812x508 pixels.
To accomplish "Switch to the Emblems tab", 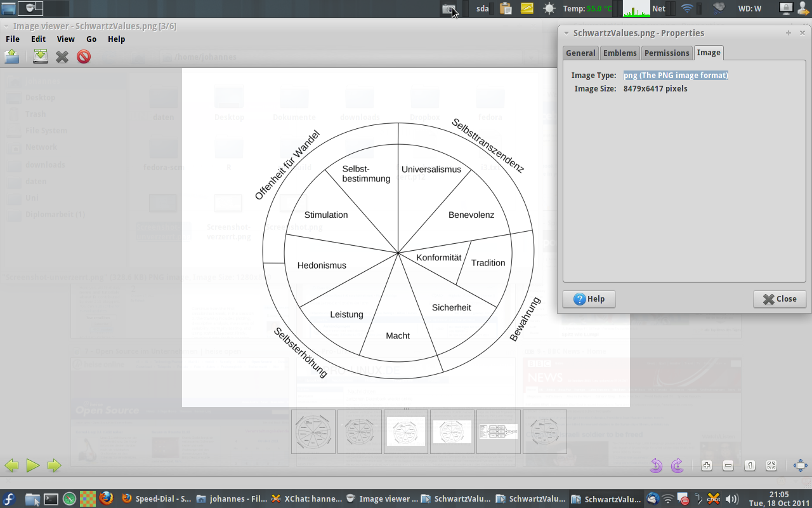I will click(619, 53).
